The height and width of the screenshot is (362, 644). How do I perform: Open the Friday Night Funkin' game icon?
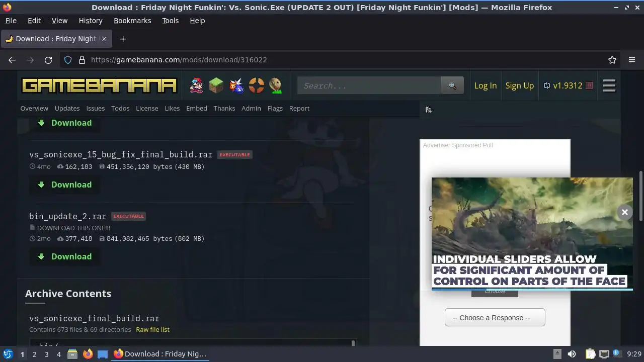click(196, 85)
